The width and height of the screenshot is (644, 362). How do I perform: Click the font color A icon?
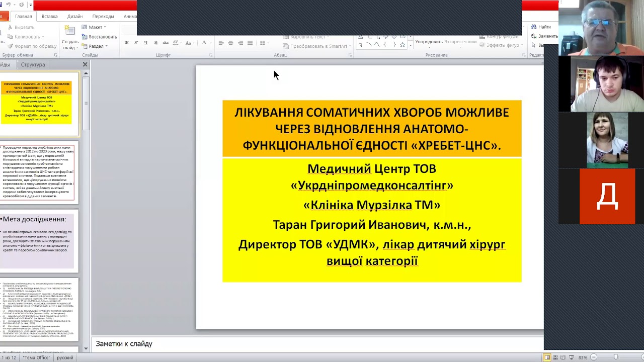coord(204,43)
